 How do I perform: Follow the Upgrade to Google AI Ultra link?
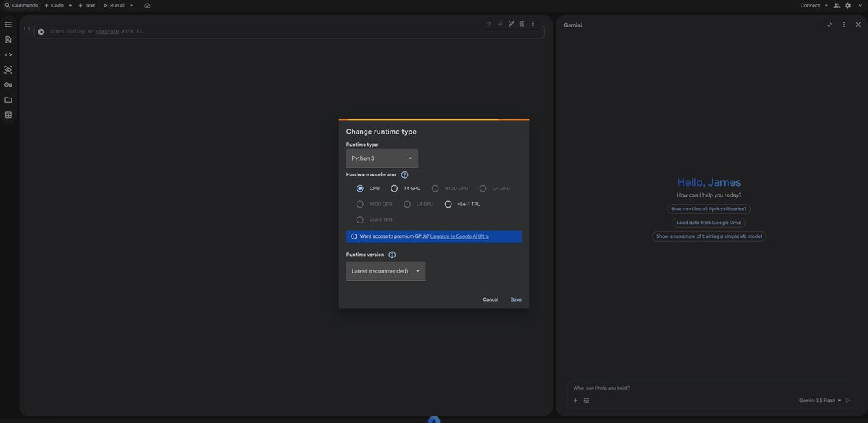459,236
